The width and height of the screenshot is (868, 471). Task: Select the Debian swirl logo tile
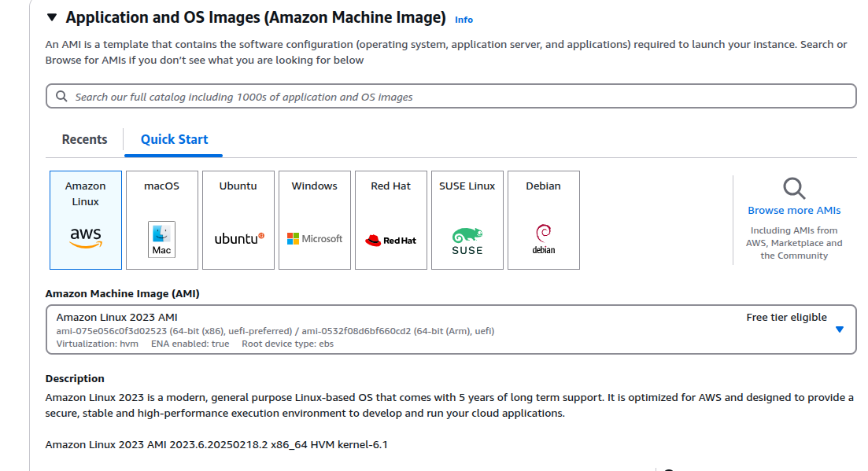(544, 220)
